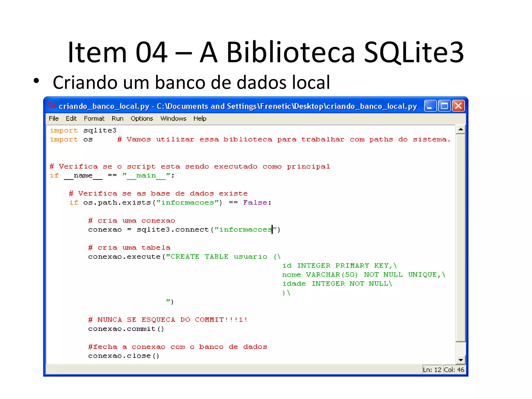Click '#fecha a conexao' comment
The image size is (532, 399).
click(x=178, y=347)
